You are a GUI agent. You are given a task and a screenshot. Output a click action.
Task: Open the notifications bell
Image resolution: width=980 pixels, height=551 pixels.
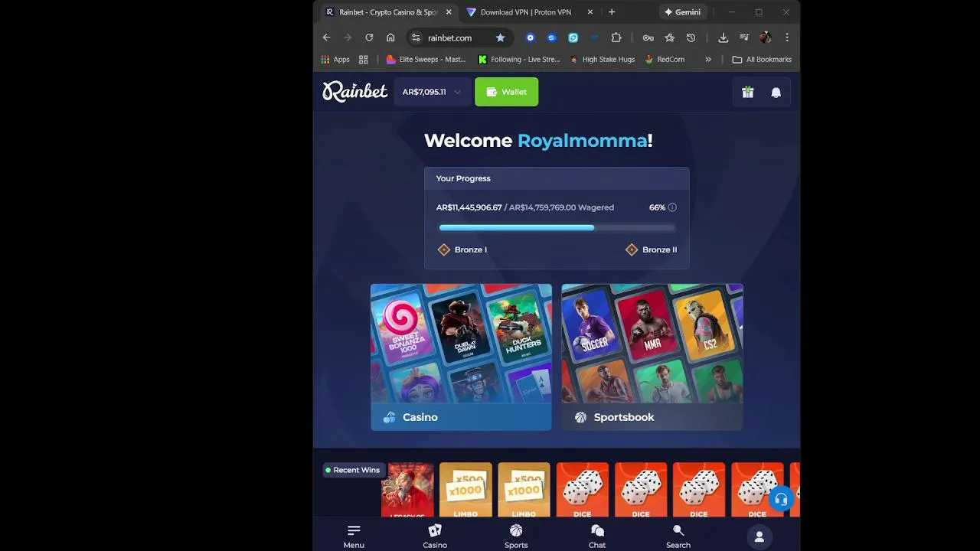point(776,93)
